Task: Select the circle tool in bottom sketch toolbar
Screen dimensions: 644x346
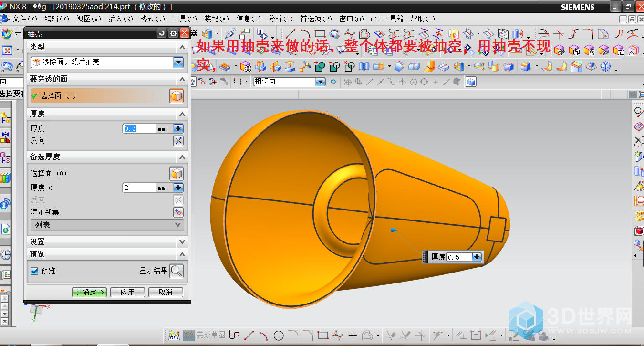Action: pos(279,336)
